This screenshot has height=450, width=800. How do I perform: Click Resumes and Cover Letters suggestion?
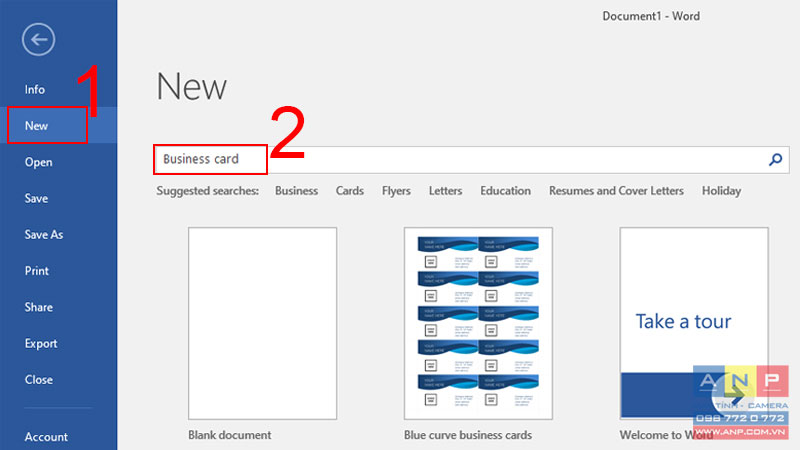616,191
